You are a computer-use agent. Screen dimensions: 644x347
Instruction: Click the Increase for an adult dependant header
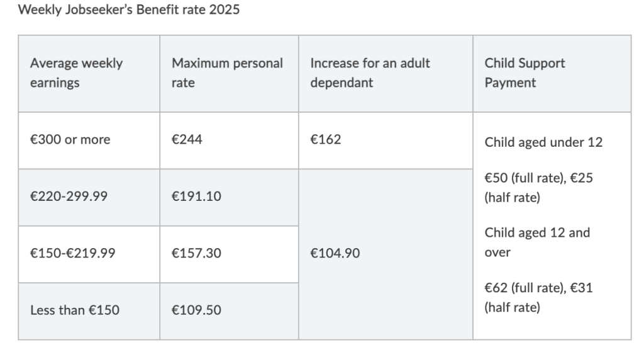pyautogui.click(x=386, y=74)
